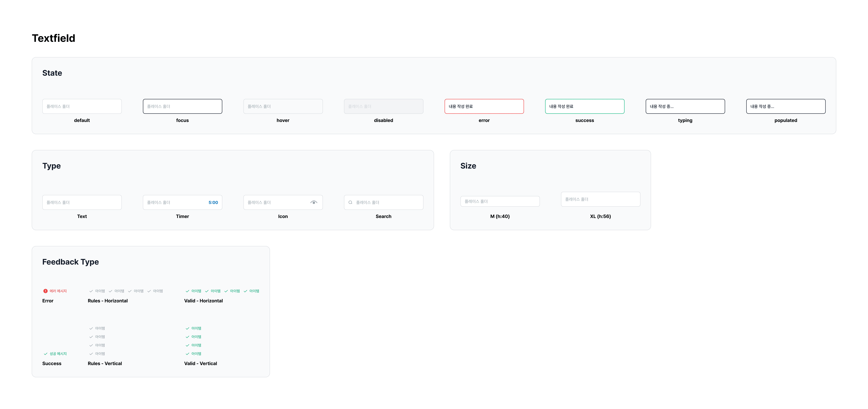Click last green checkmark in Valid - Horizontal

pyautogui.click(x=245, y=291)
